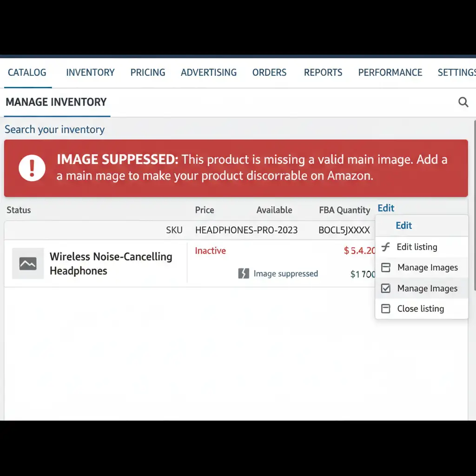The height and width of the screenshot is (476, 476).
Task: Choose Close listing from the dropdown menu
Action: 420,309
